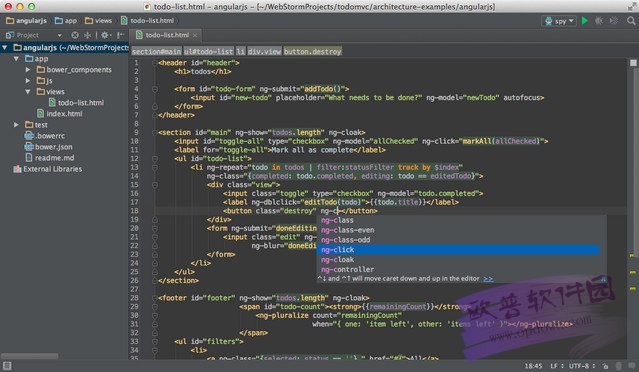This screenshot has height=372, width=639.
Task: Choose ng-click from completion popup
Action: [x=458, y=250]
